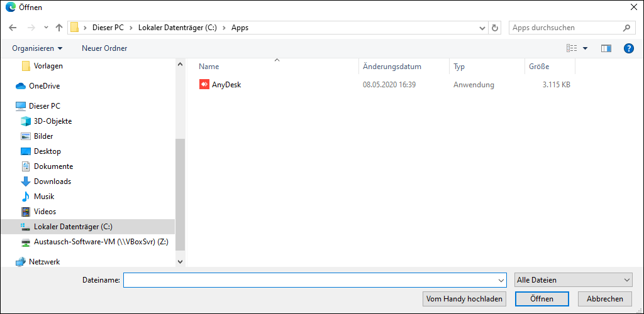
Task: Click 'Vom Handy hochladen' button
Action: (465, 299)
